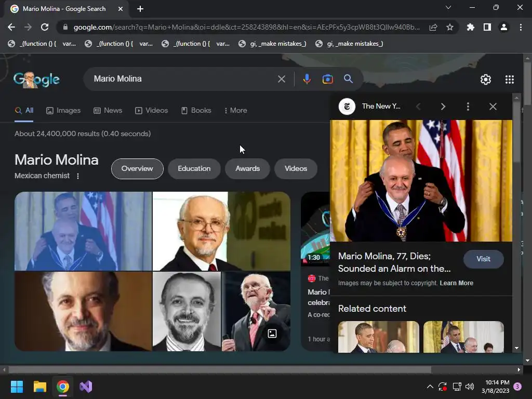This screenshot has height=399, width=532.
Task: Open the Google apps grid
Action: click(x=510, y=79)
